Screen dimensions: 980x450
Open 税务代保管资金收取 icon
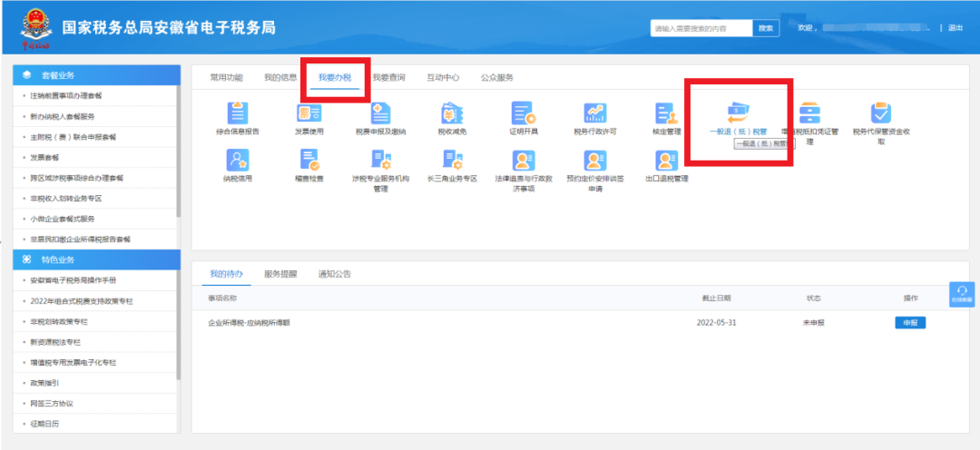pos(881,113)
